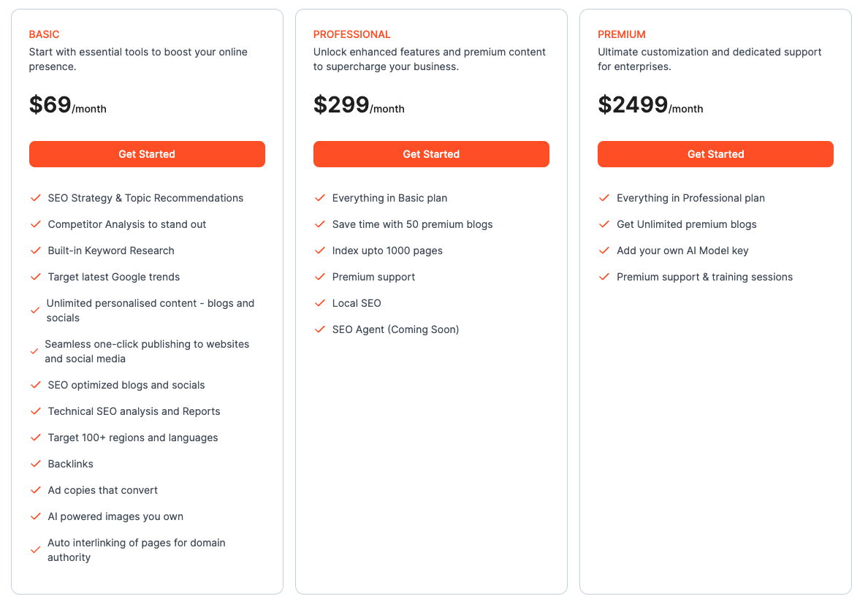Click the checkmark next to Get Unlimited premium blogs
Image resolution: width=868 pixels, height=607 pixels.
[604, 224]
